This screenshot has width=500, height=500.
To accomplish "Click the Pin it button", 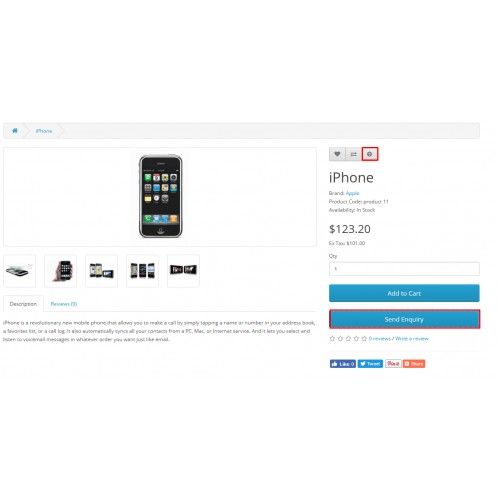I will (393, 364).
